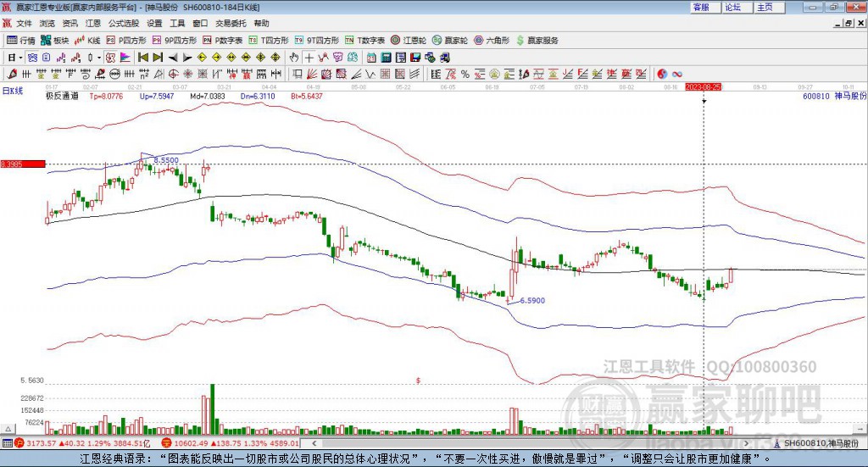The height and width of the screenshot is (467, 868).
Task: Click the 日K线 label
Action: point(14,92)
